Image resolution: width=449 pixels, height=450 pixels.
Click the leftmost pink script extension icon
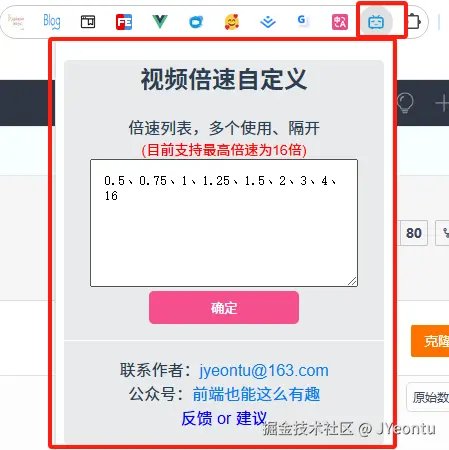click(x=16, y=22)
